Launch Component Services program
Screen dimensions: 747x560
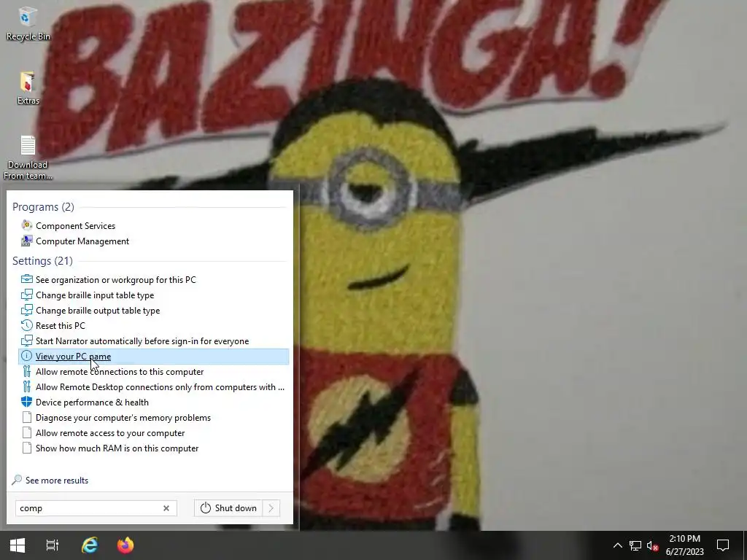click(75, 226)
